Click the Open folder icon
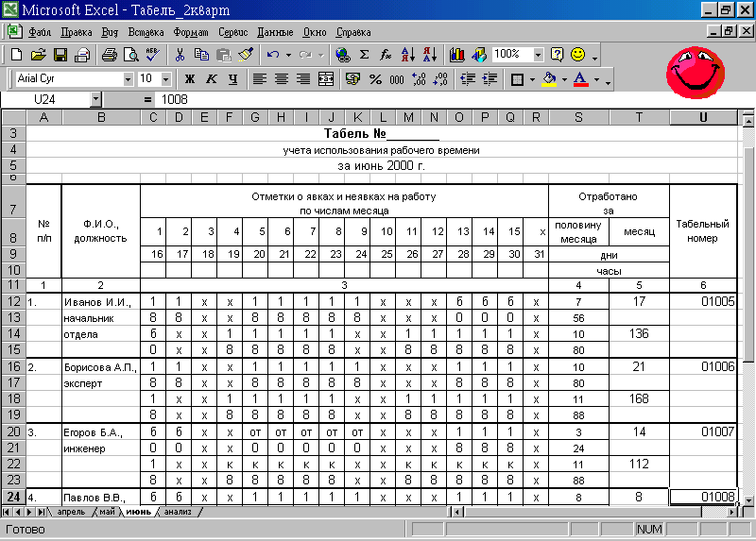Image resolution: width=756 pixels, height=541 pixels. (38, 55)
